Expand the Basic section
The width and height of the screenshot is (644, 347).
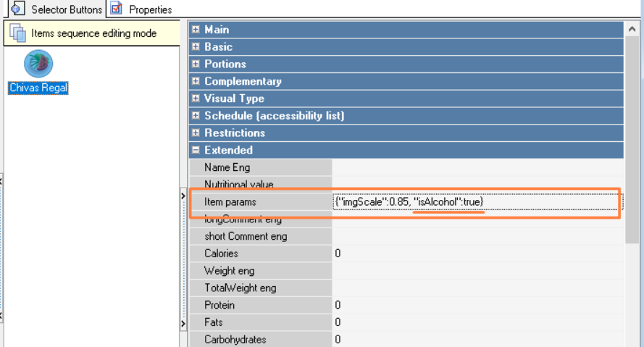tap(196, 47)
